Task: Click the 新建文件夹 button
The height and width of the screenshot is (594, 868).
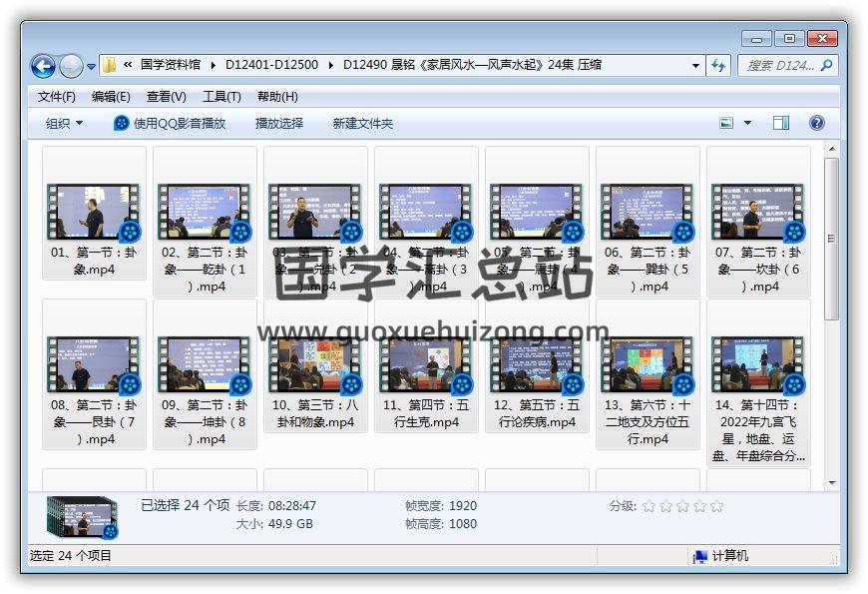Action: tap(363, 123)
